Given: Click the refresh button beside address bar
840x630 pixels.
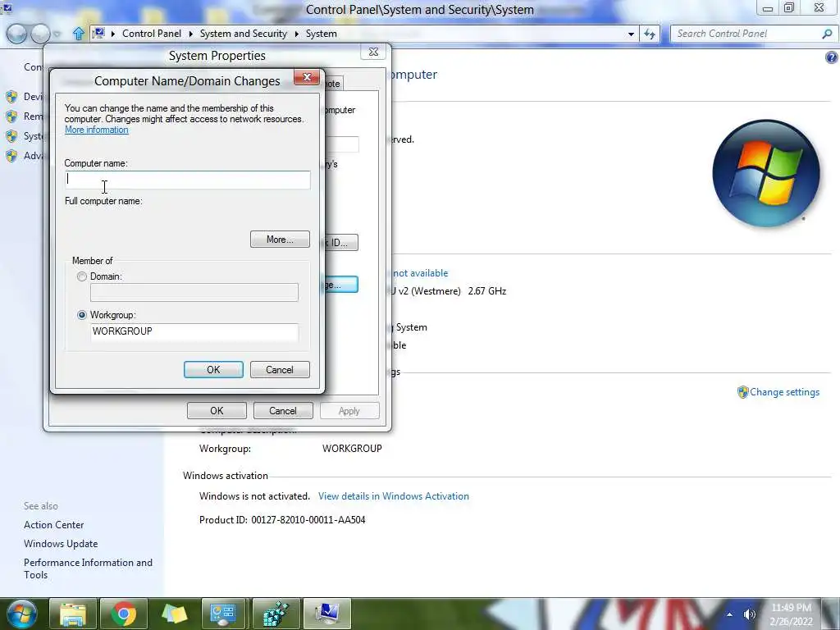Looking at the screenshot, I should [650, 34].
